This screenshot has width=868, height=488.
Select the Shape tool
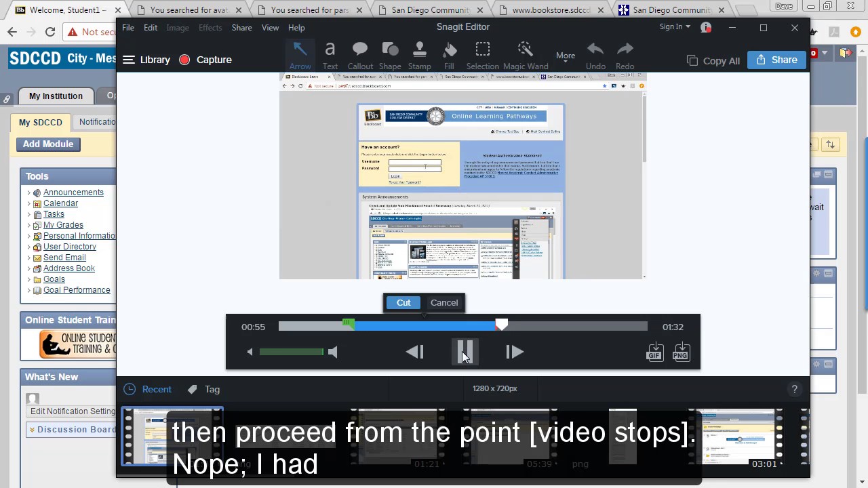[x=390, y=55]
